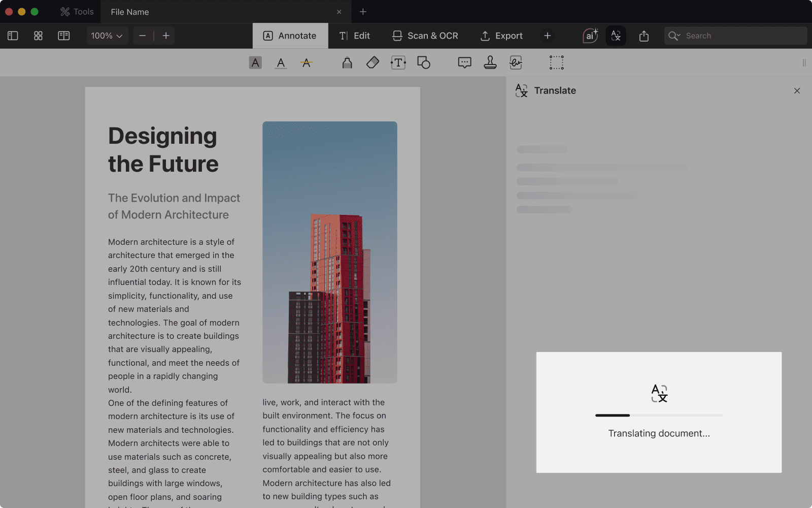Viewport: 812px width, 508px height.
Task: Open the Tools menu
Action: (77, 12)
